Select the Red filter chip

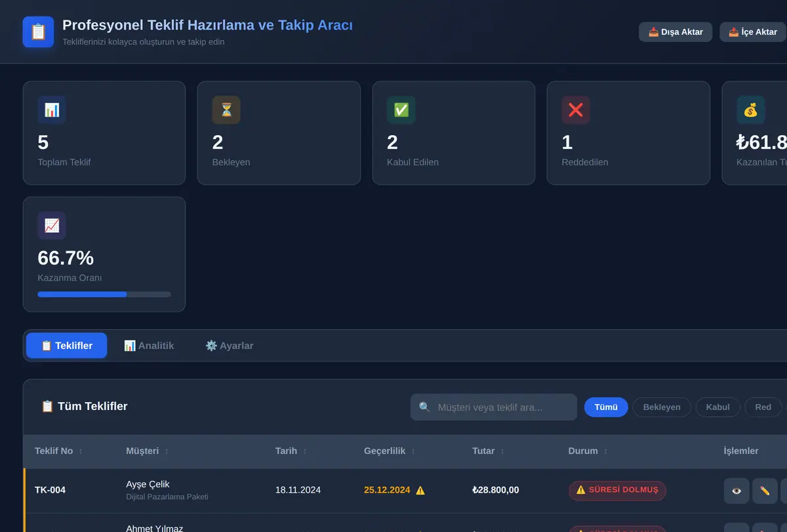763,407
